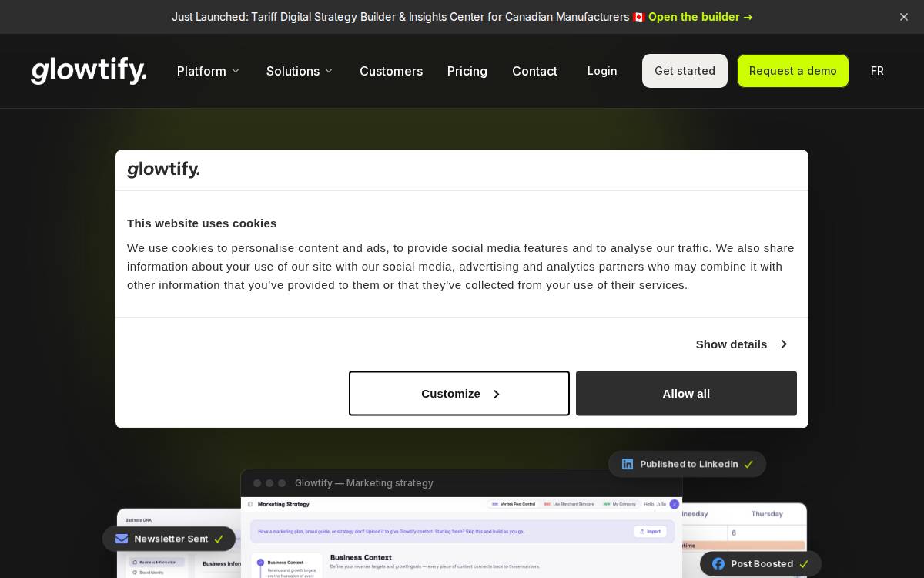Click the envelope icon in Newsletter Sent badge
Viewport: 924px width, 578px height.
[122, 539]
